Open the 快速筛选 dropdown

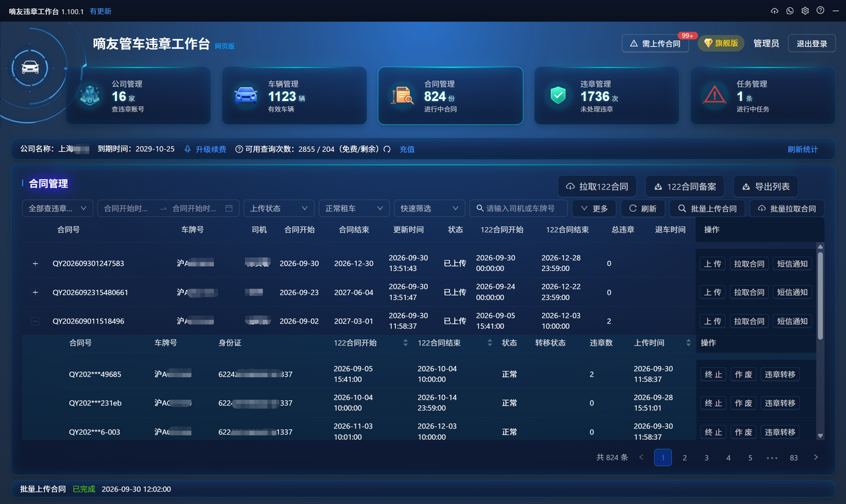tap(429, 208)
